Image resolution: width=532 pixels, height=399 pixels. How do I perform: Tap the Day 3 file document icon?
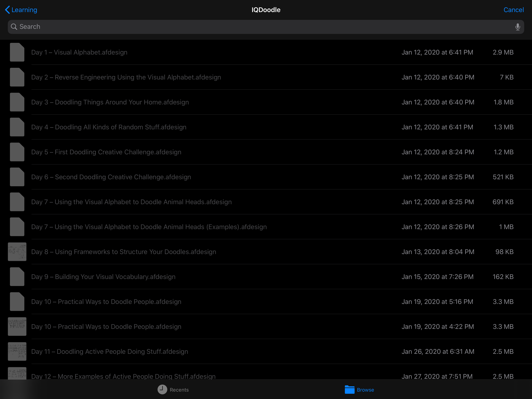click(17, 102)
